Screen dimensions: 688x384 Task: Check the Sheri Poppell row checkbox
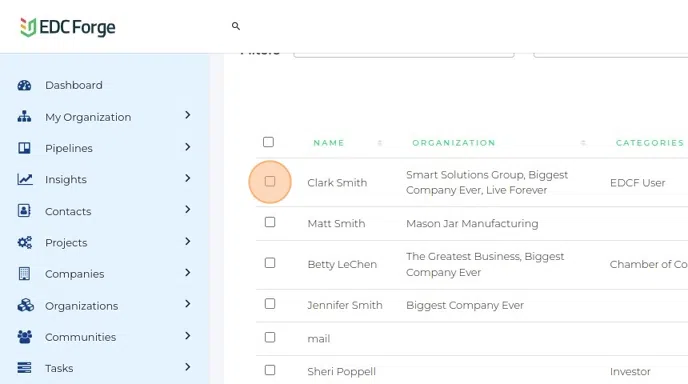click(270, 370)
